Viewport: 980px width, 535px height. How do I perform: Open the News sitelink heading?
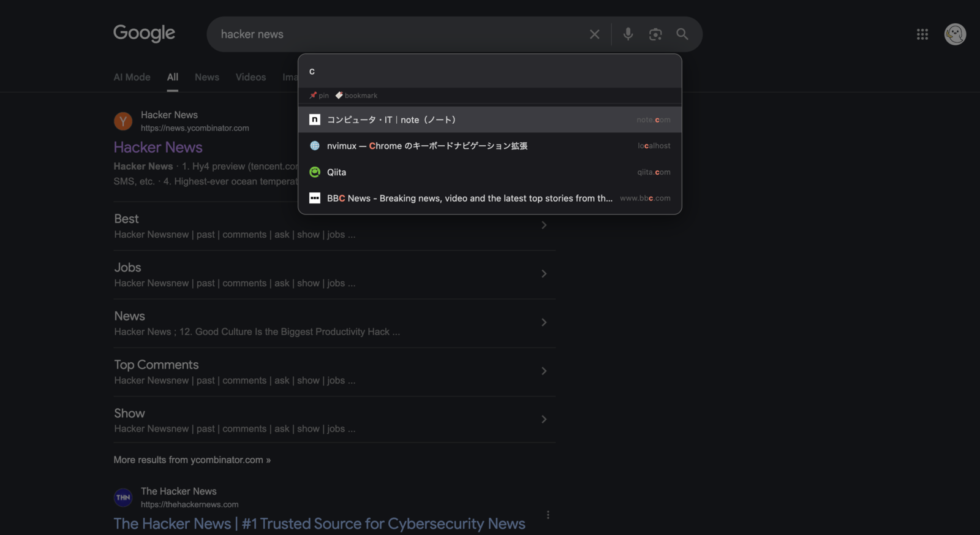[129, 316]
